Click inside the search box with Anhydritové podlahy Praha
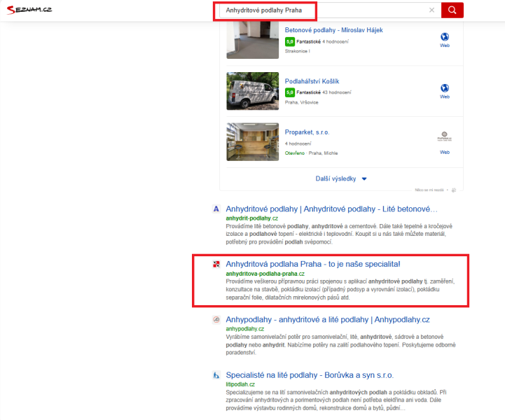 coord(322,10)
